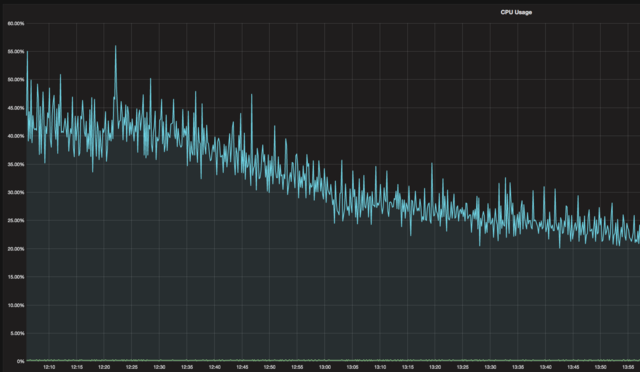Click the 35.00% y-axis label

[16, 165]
